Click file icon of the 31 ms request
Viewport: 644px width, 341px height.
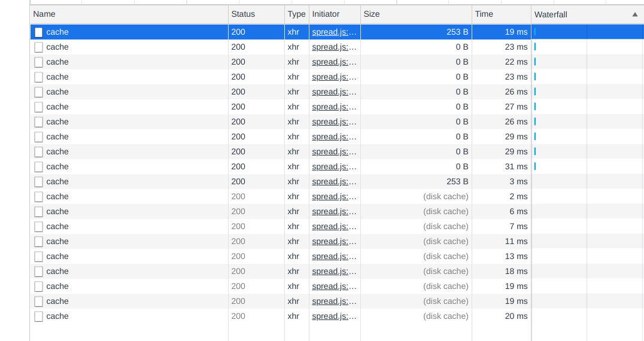(x=39, y=167)
